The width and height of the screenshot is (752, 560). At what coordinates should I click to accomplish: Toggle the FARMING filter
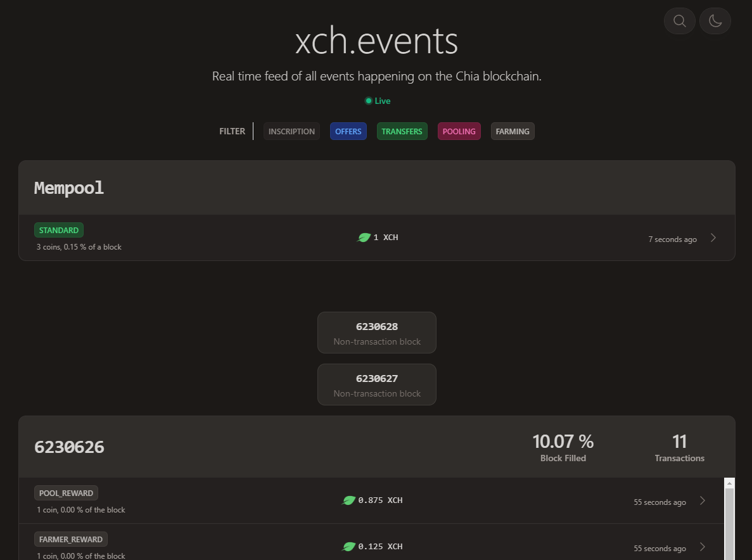(513, 131)
